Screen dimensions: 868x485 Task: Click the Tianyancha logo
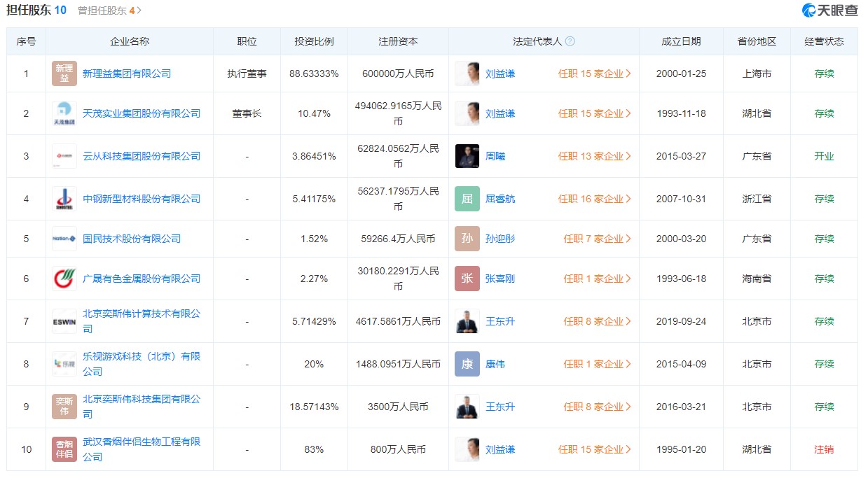point(829,10)
